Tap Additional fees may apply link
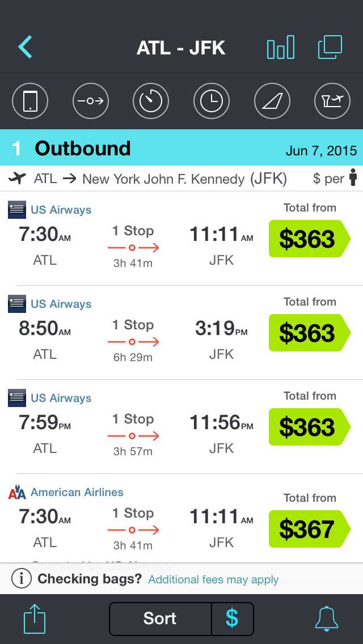Screen dimensions: 363x644 213,579
